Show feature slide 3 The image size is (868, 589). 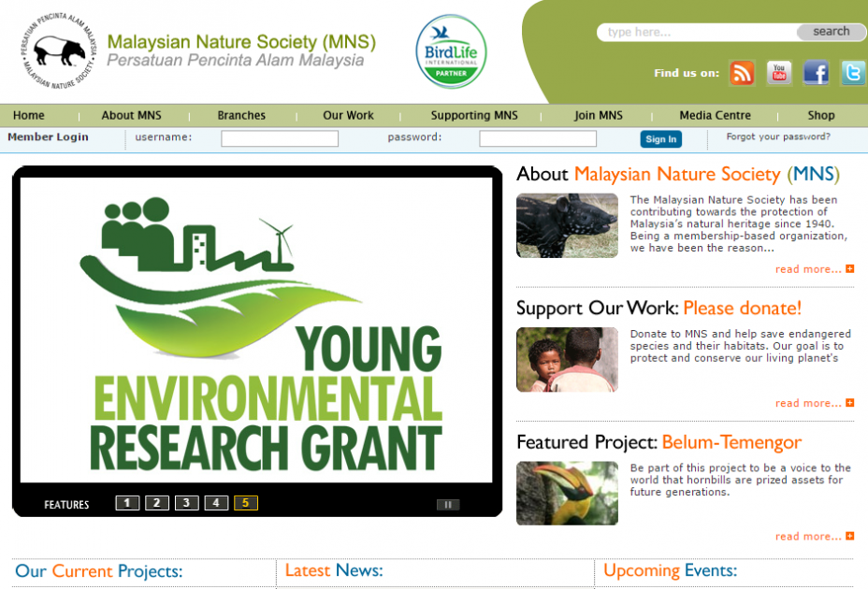tap(186, 503)
